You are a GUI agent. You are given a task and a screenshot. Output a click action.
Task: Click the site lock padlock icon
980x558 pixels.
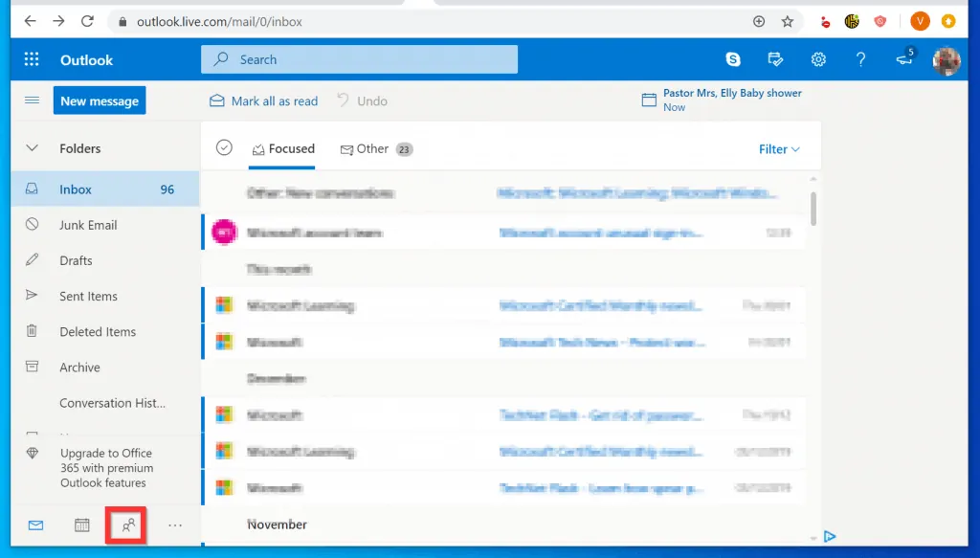[x=123, y=22]
